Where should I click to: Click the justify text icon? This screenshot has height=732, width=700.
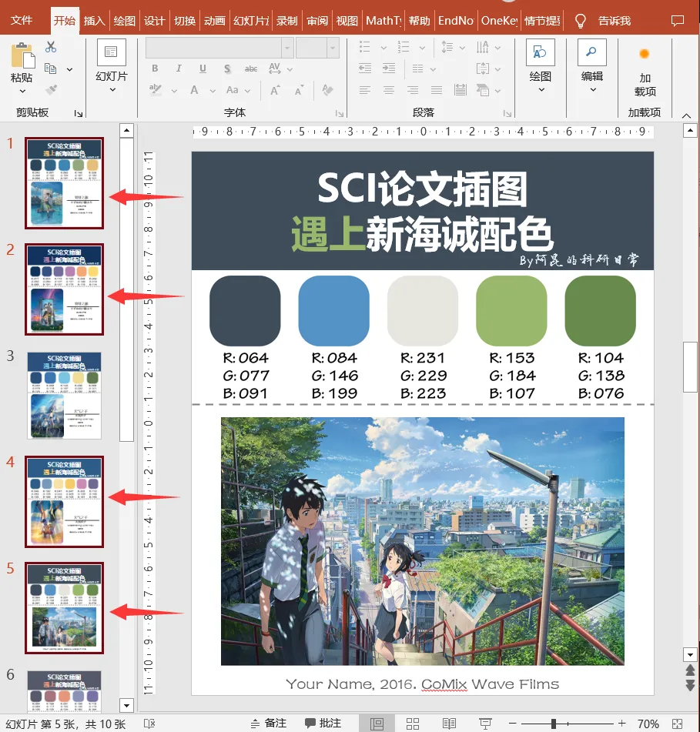(437, 89)
